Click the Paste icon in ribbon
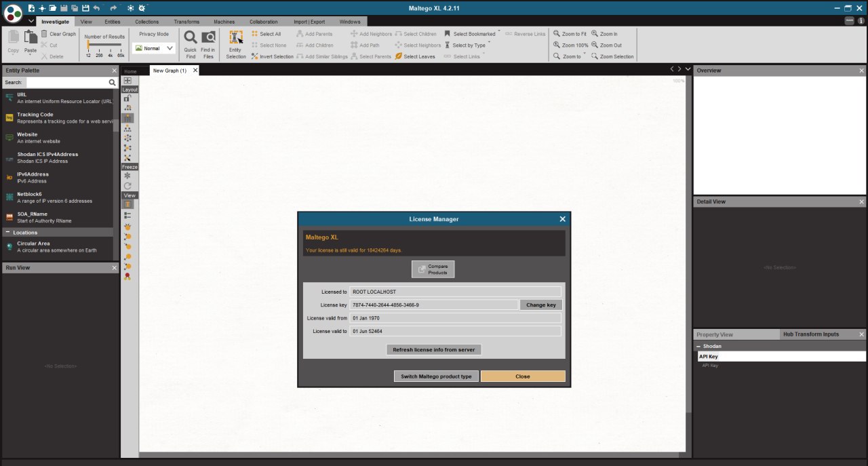Image resolution: width=868 pixels, height=466 pixels. [31, 38]
